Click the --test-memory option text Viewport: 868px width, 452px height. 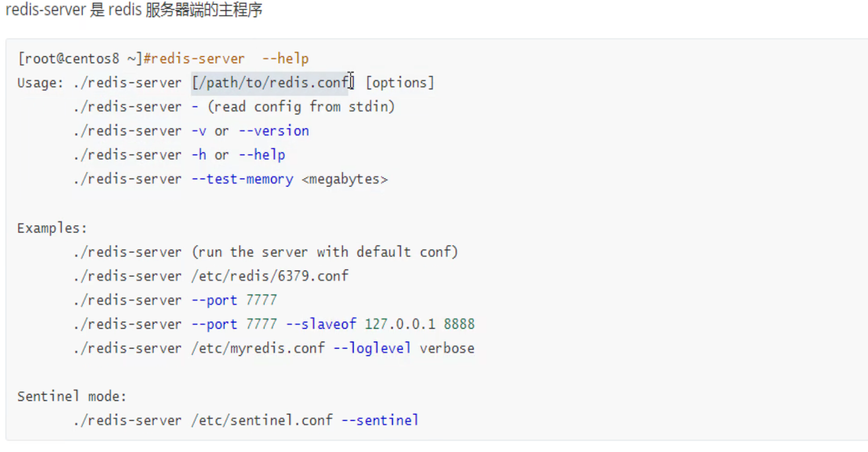pos(243,179)
